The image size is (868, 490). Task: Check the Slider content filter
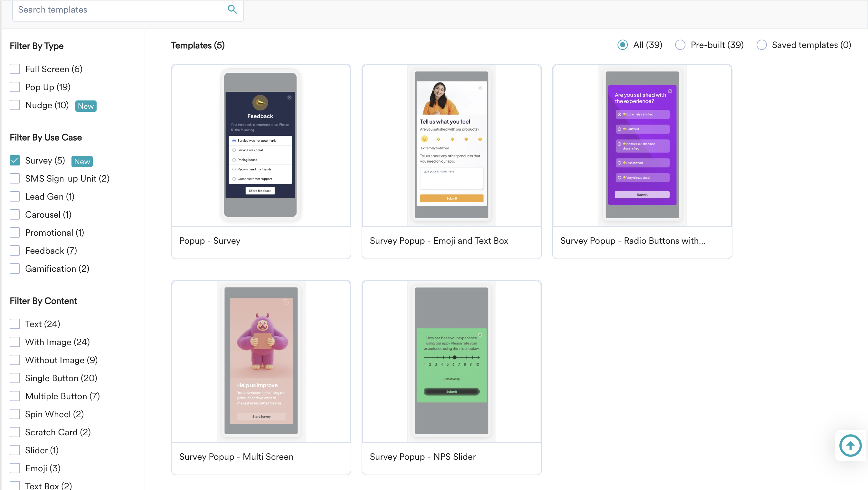pos(15,450)
